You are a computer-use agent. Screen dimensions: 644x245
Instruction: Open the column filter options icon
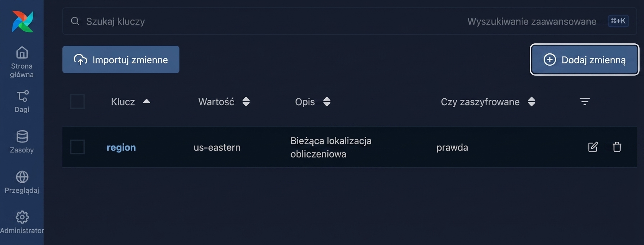point(585,101)
